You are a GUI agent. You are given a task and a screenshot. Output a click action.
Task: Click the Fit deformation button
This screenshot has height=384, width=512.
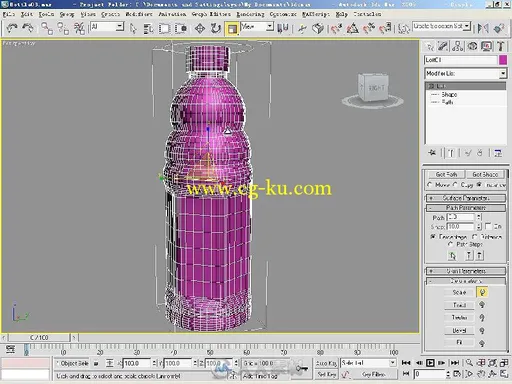(x=459, y=342)
